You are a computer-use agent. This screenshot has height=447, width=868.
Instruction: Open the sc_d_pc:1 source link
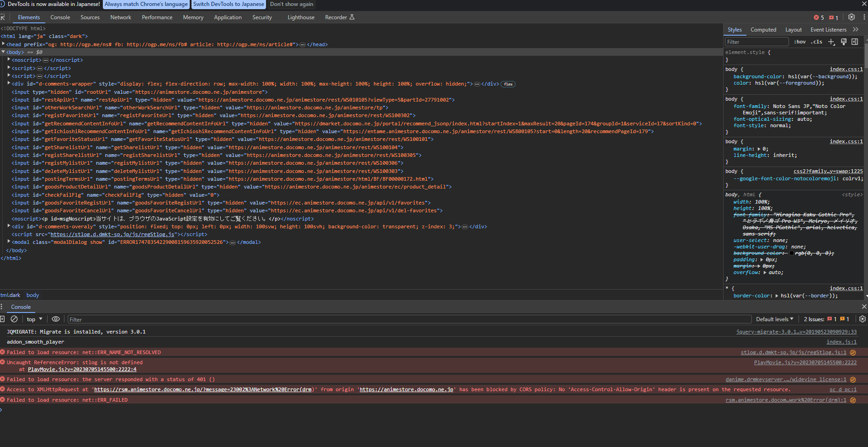tap(843, 389)
